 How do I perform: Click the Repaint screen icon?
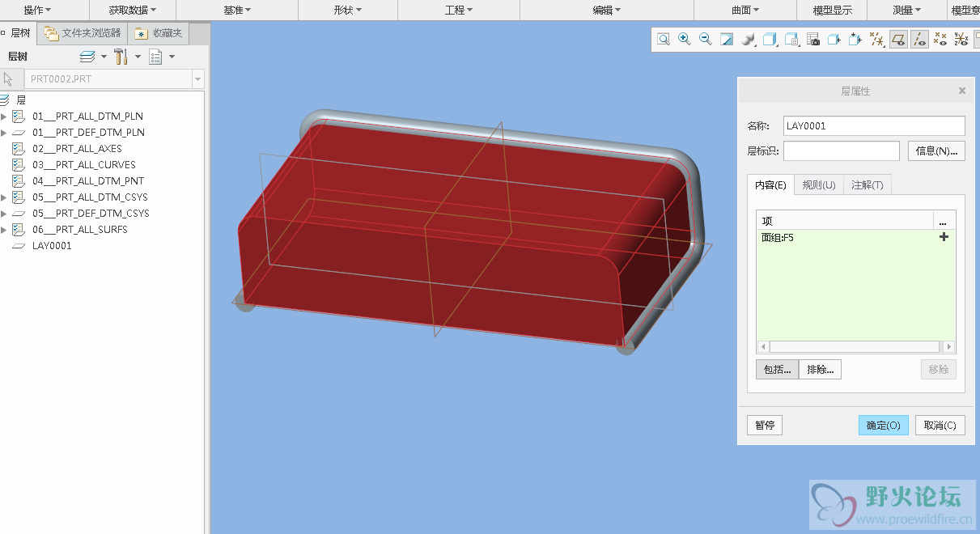click(x=727, y=39)
